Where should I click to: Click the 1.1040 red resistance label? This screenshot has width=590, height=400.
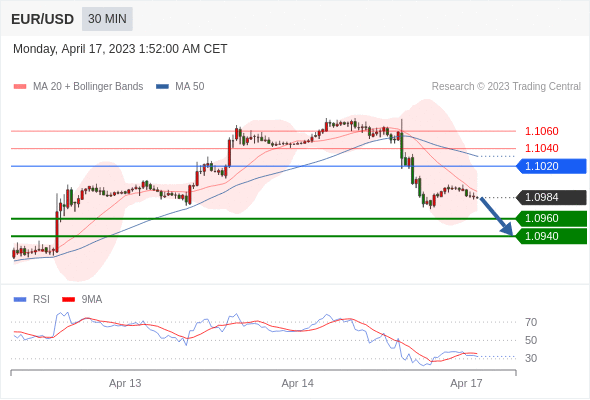click(x=541, y=148)
